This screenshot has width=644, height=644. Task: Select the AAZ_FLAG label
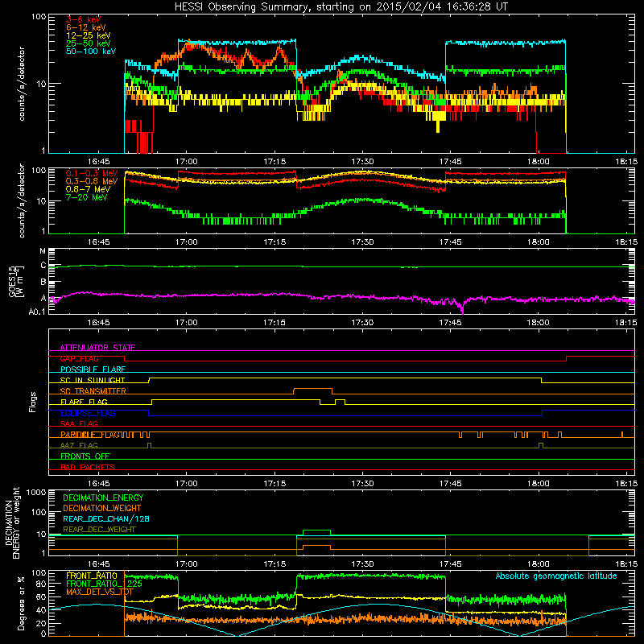tap(79, 445)
